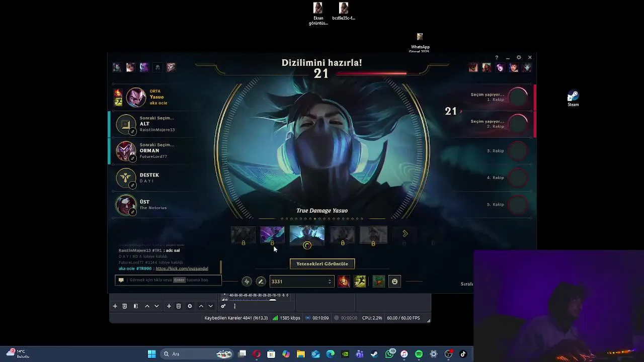Image resolution: width=644 pixels, height=362 pixels.
Task: Select the 5. Rakip enemy slot
Action: (518, 204)
